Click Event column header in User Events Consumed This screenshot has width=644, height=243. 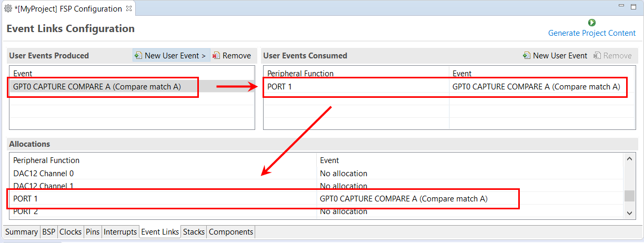pos(462,74)
